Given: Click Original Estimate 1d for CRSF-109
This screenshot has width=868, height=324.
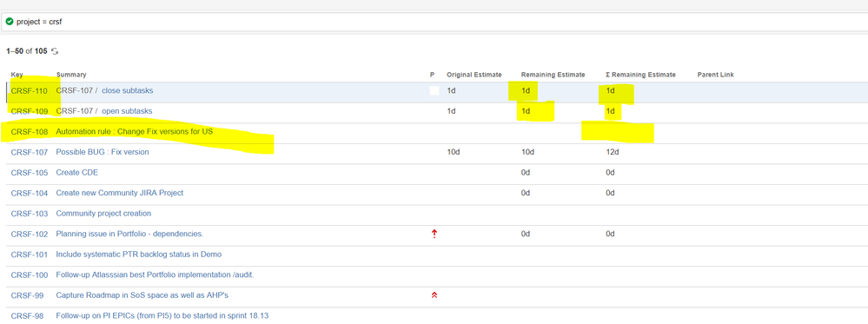Looking at the screenshot, I should tap(452, 111).
